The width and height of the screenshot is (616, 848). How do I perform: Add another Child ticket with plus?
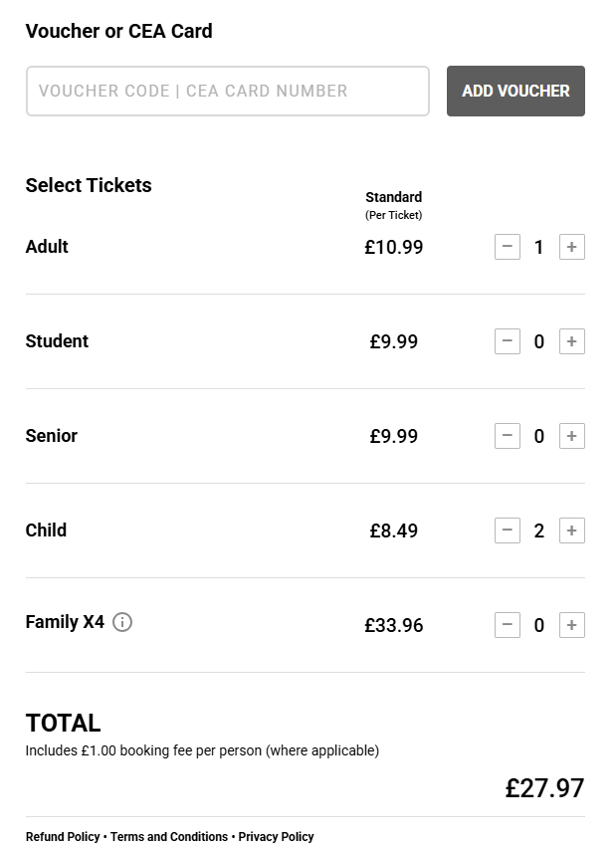click(x=571, y=530)
